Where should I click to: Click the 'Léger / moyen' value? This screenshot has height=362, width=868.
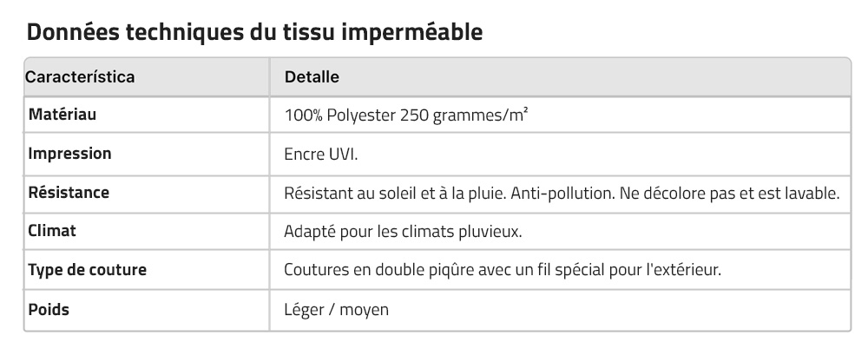[x=336, y=310]
